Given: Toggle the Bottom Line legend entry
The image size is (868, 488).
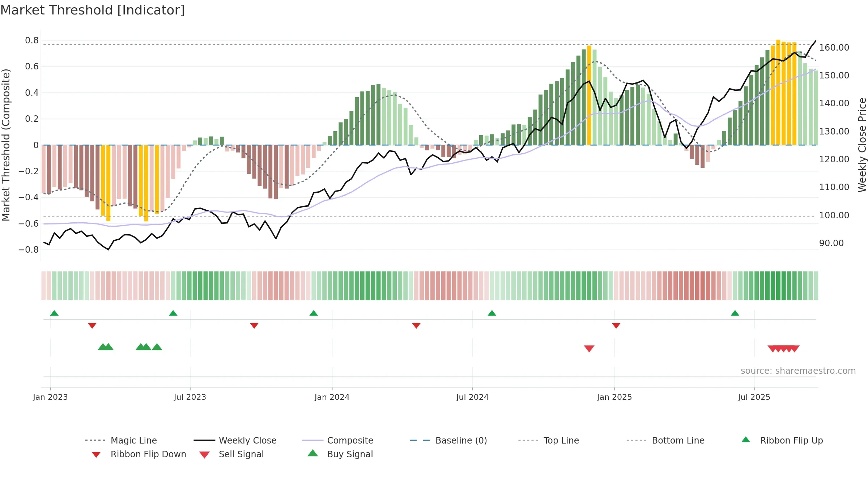Looking at the screenshot, I should [x=665, y=440].
